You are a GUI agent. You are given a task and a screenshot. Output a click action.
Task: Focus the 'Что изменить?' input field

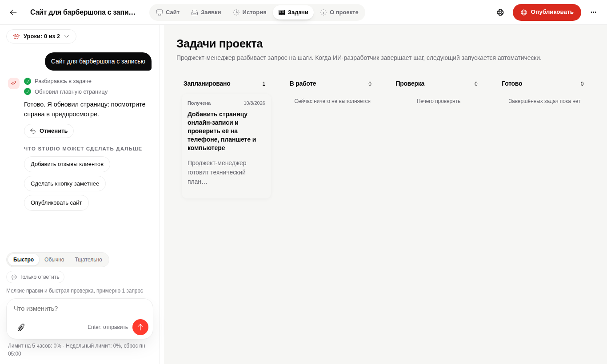[x=80, y=309]
